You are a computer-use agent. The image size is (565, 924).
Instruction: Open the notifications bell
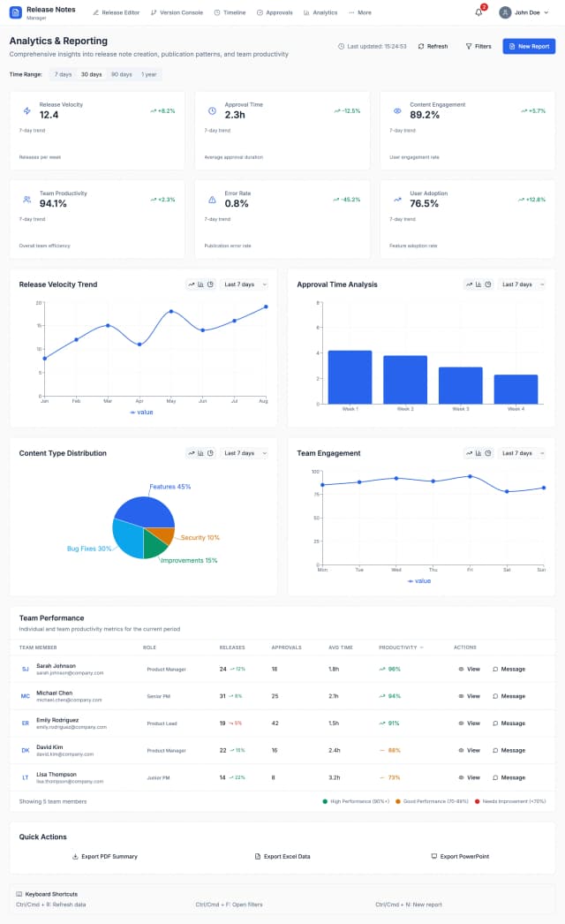click(x=478, y=12)
